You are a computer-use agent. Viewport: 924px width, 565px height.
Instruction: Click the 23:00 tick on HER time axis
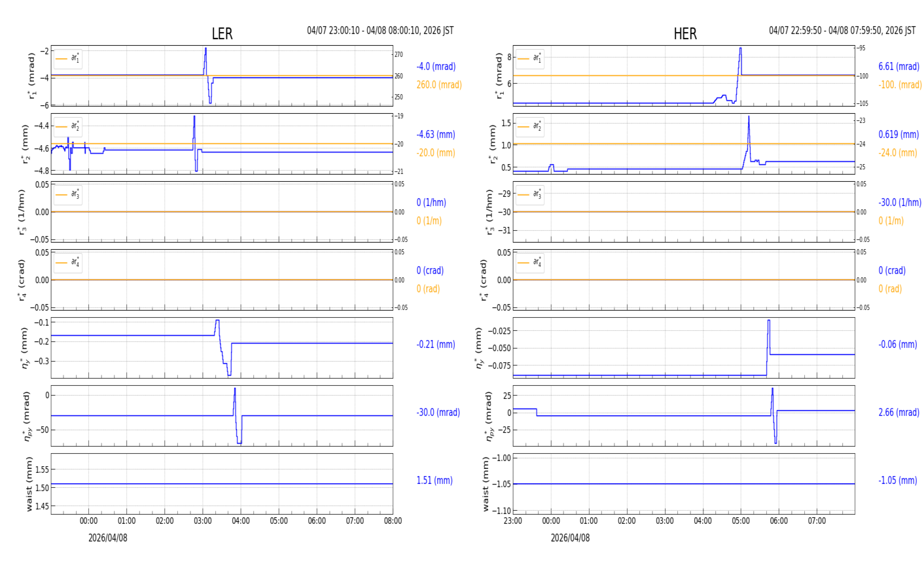(513, 521)
